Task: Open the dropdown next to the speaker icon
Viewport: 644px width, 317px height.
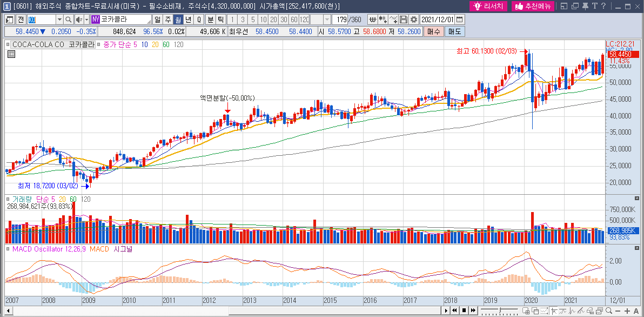Action: pyautogui.click(x=86, y=19)
